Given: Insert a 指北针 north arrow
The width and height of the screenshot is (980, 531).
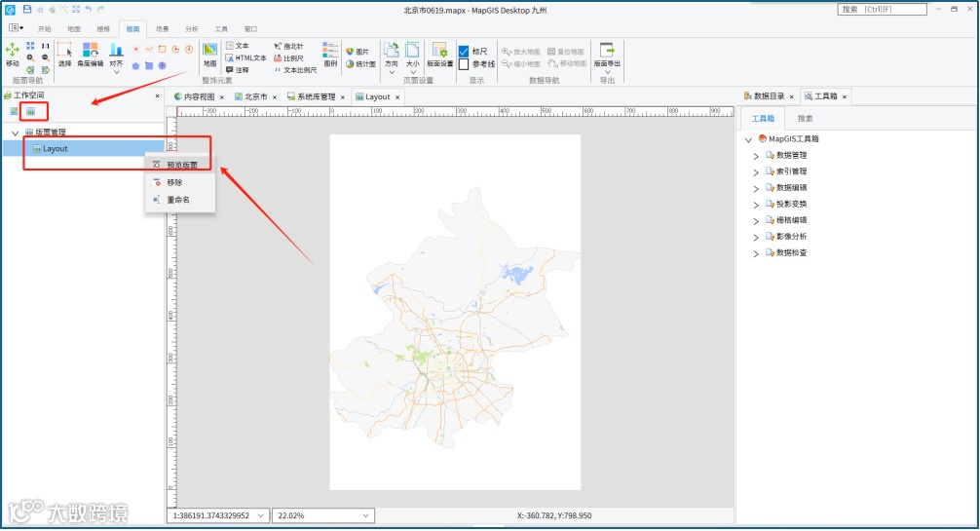Looking at the screenshot, I should (288, 46).
